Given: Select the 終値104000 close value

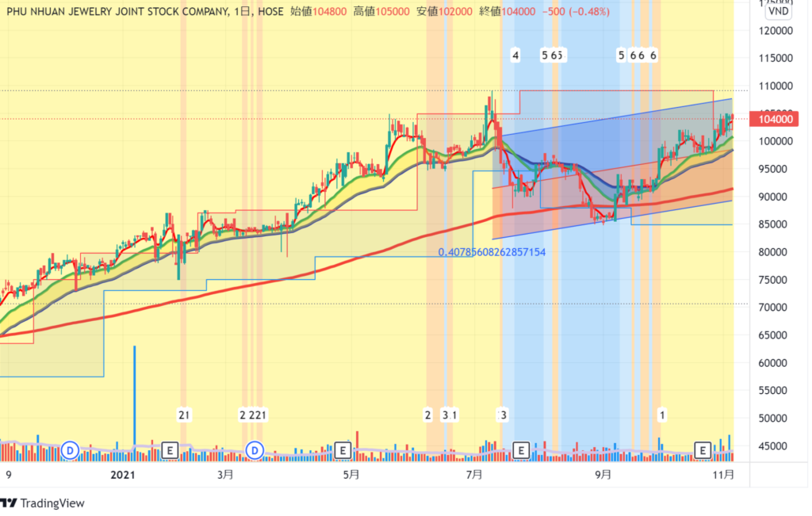Looking at the screenshot, I should point(507,11).
